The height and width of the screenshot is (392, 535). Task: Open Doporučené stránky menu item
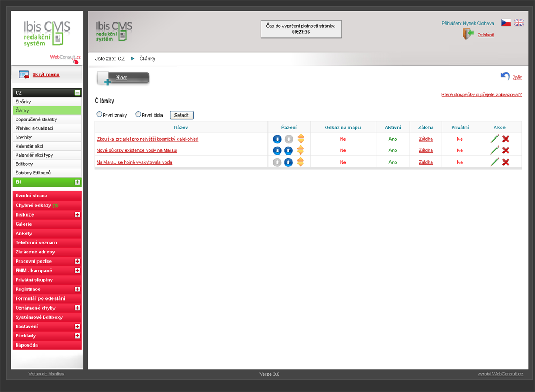pos(47,119)
